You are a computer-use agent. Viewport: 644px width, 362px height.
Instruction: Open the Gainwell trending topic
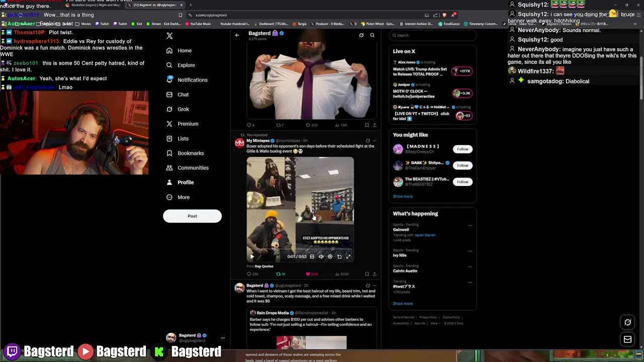tap(401, 230)
